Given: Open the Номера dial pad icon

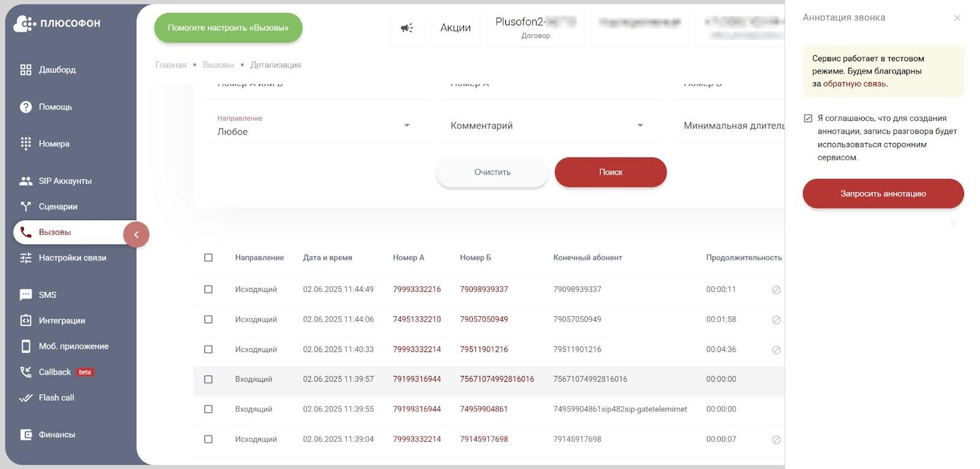Looking at the screenshot, I should click(26, 144).
